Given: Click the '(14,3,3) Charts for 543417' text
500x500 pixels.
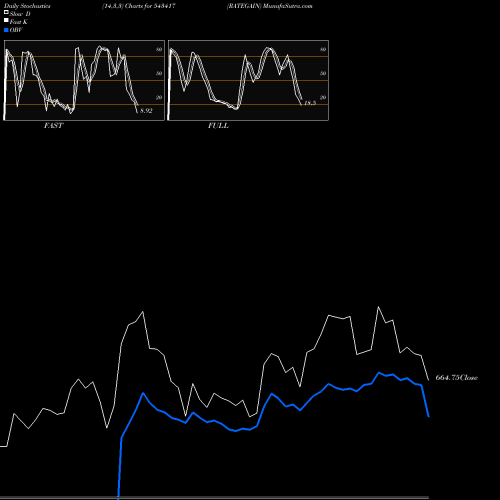Looking at the screenshot, I should pos(139,6).
